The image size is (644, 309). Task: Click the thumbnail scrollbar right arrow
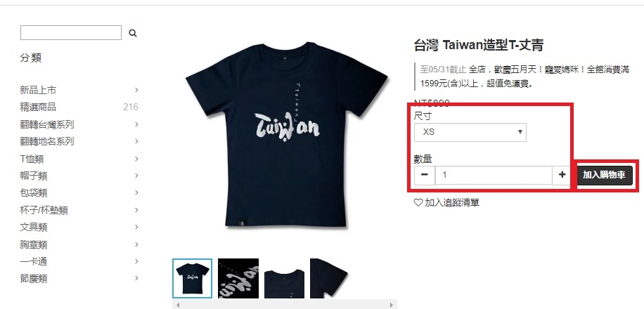click(392, 305)
